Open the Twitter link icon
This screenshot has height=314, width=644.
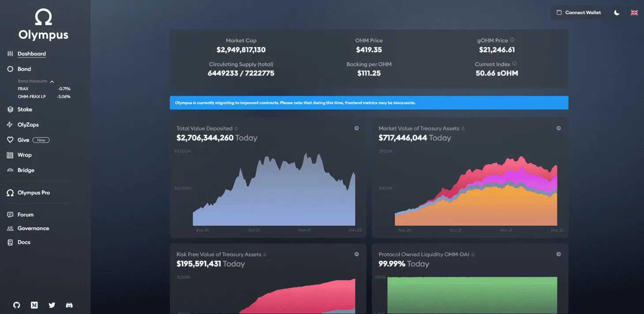52,305
